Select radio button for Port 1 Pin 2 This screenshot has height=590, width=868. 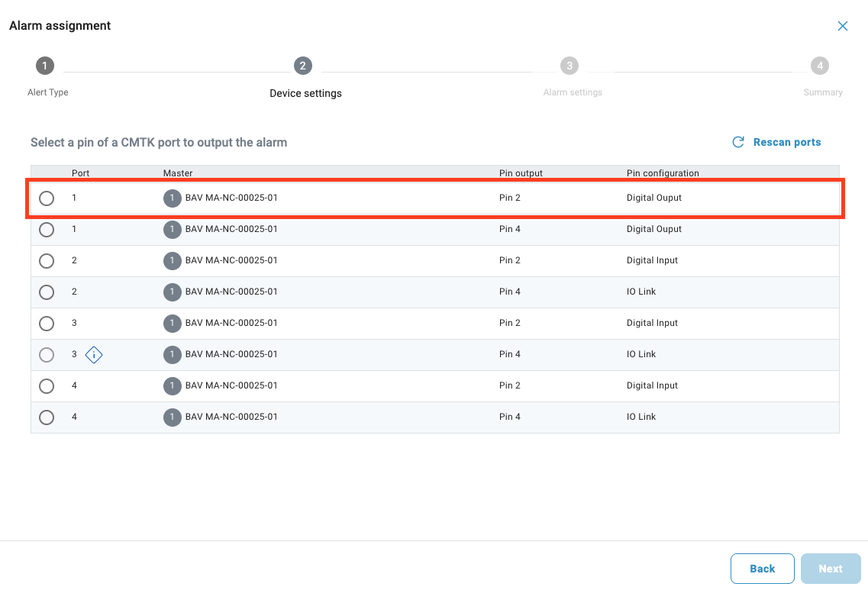click(x=47, y=198)
